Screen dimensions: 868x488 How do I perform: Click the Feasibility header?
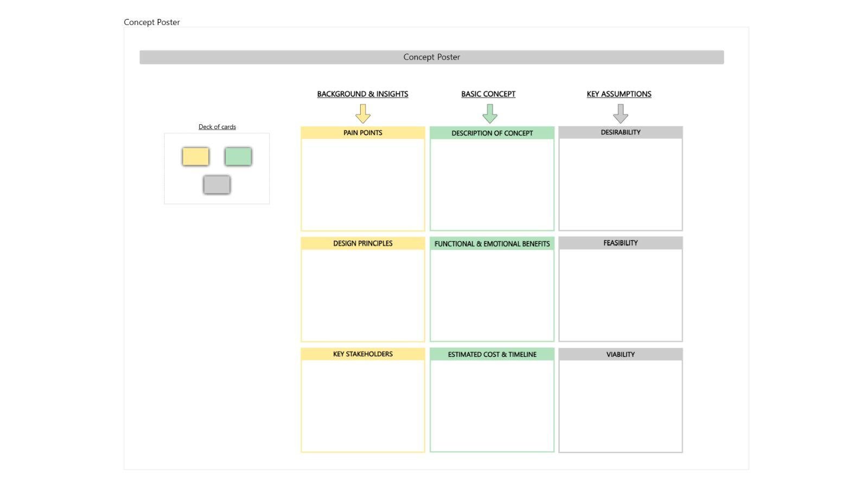coord(621,243)
